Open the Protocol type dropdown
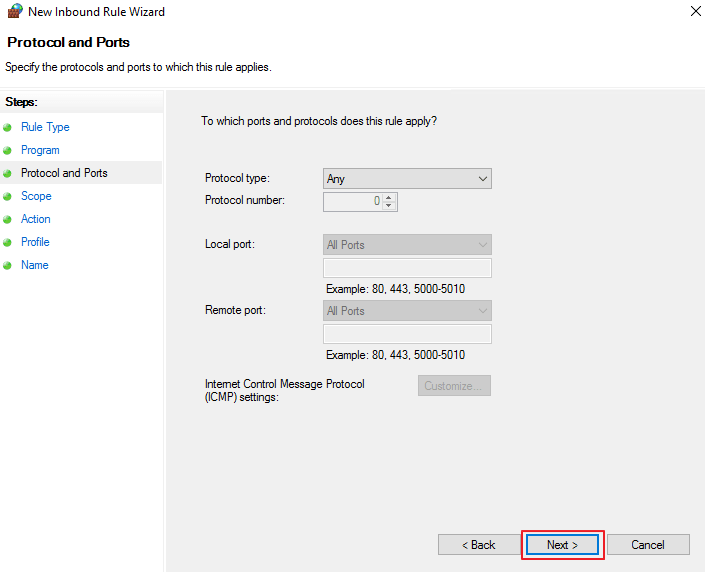Viewport: 705px width, 572px height. 407,179
